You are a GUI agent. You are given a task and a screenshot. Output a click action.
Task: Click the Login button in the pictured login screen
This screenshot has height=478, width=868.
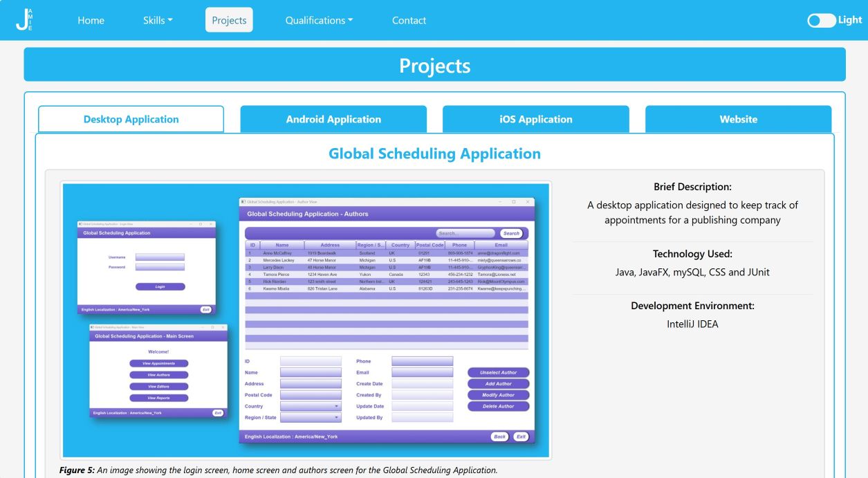click(x=160, y=286)
